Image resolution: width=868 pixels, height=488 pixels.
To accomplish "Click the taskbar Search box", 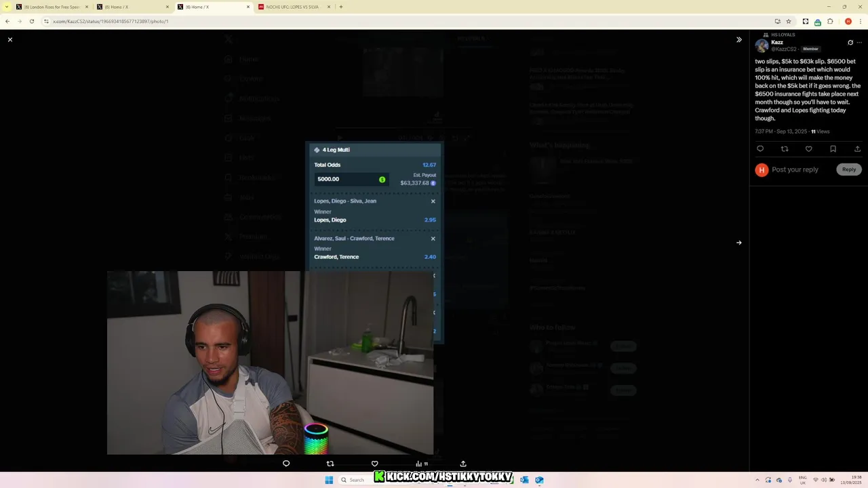I will click(x=355, y=480).
